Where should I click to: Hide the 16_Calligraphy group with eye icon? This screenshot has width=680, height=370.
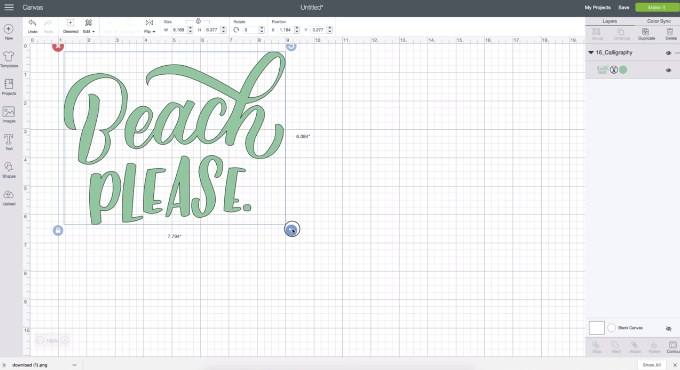click(668, 53)
